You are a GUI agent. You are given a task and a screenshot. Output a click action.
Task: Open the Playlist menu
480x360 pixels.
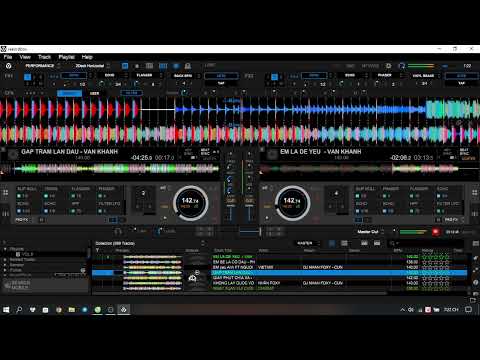[x=67, y=57]
